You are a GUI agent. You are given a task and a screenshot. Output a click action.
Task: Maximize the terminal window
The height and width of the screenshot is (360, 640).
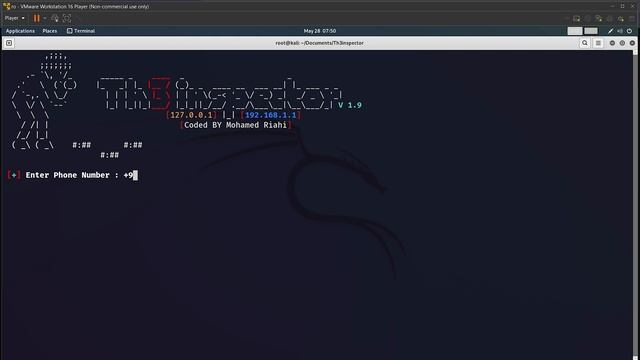tap(622, 43)
